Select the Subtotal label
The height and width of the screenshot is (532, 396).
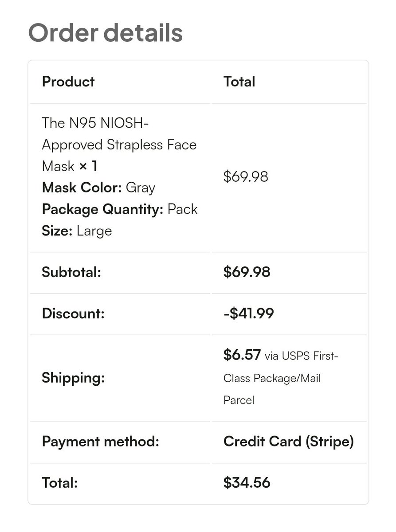[x=71, y=272]
